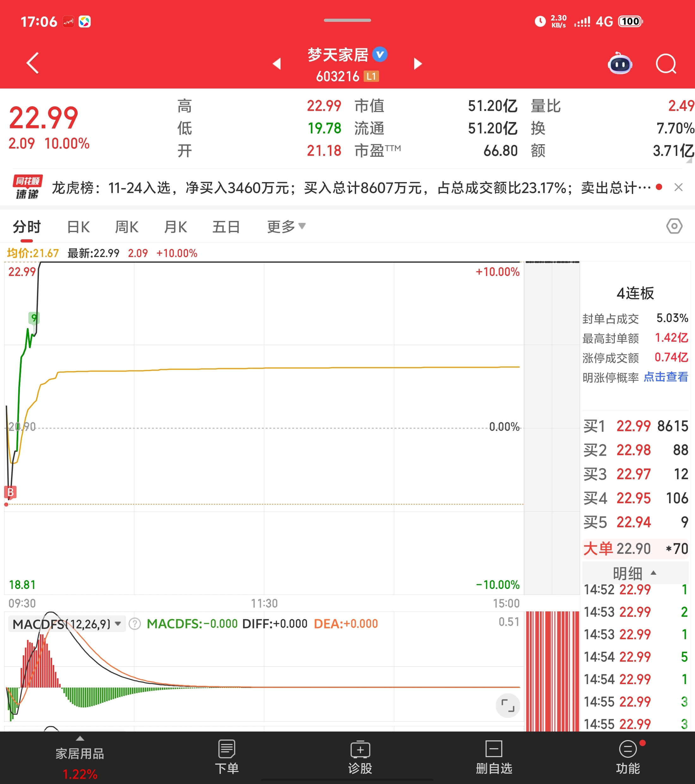The height and width of the screenshot is (784, 695).
Task: Remove stock via 删自选 button
Action: point(494,757)
